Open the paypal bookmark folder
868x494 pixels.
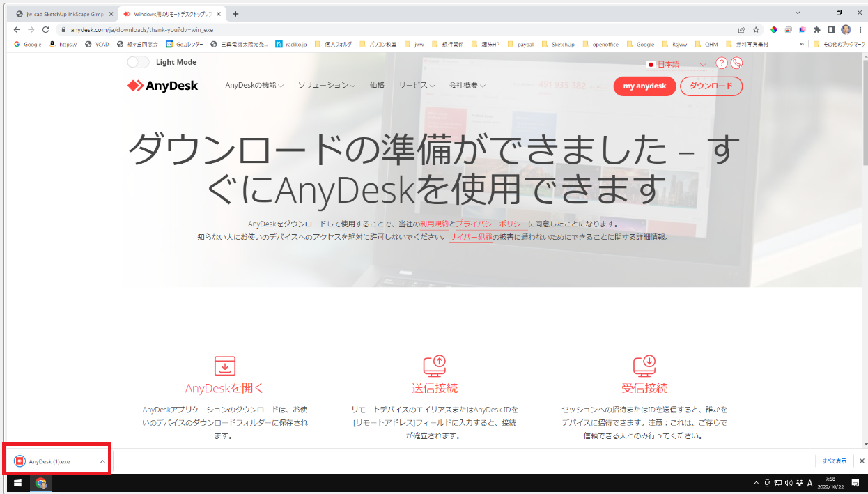521,44
